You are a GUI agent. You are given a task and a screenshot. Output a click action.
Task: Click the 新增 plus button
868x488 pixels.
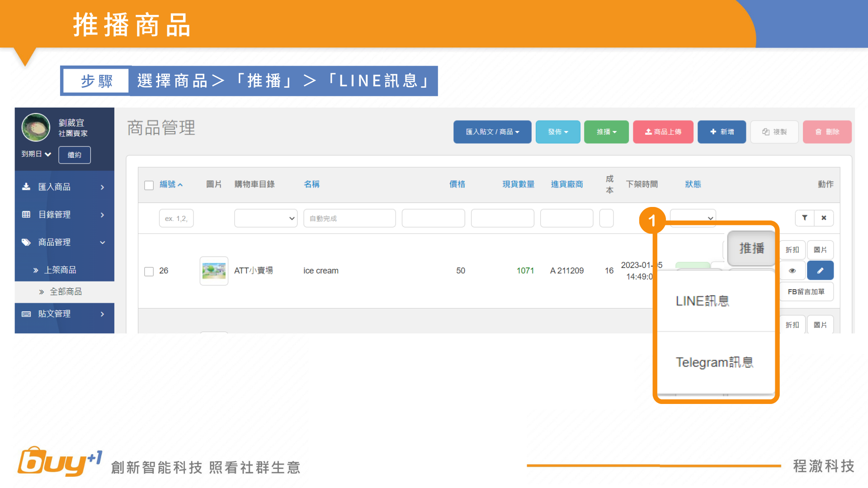coord(722,132)
